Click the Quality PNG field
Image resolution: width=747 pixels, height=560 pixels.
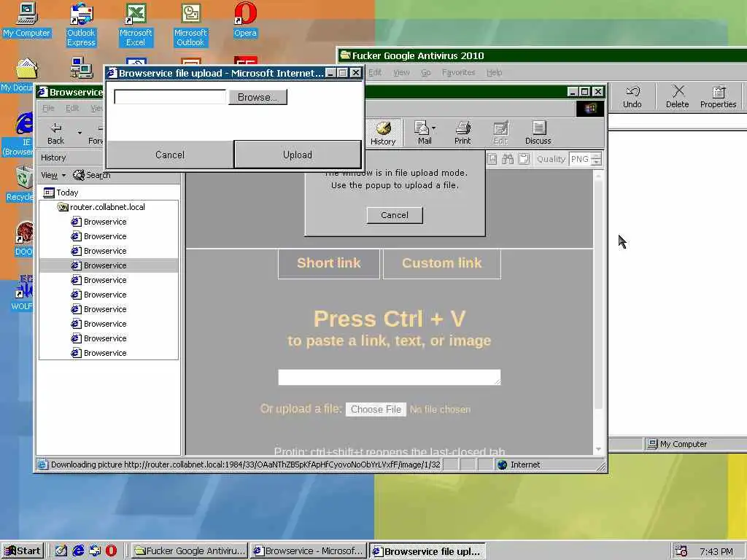point(581,159)
